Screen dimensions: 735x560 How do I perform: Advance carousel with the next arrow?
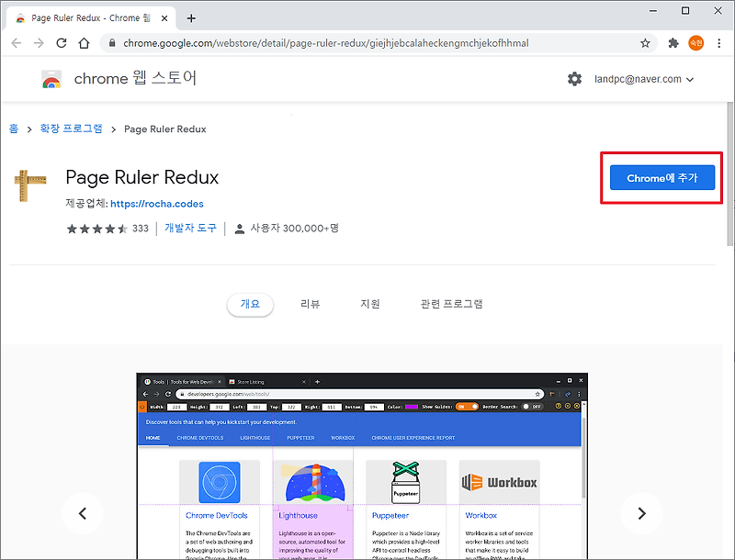coord(641,514)
